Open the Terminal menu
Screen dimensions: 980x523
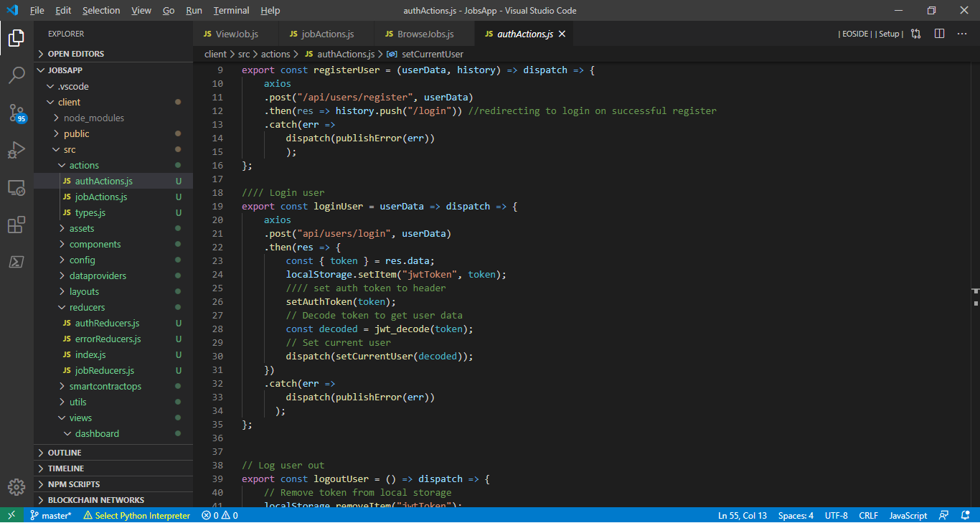[x=231, y=11]
